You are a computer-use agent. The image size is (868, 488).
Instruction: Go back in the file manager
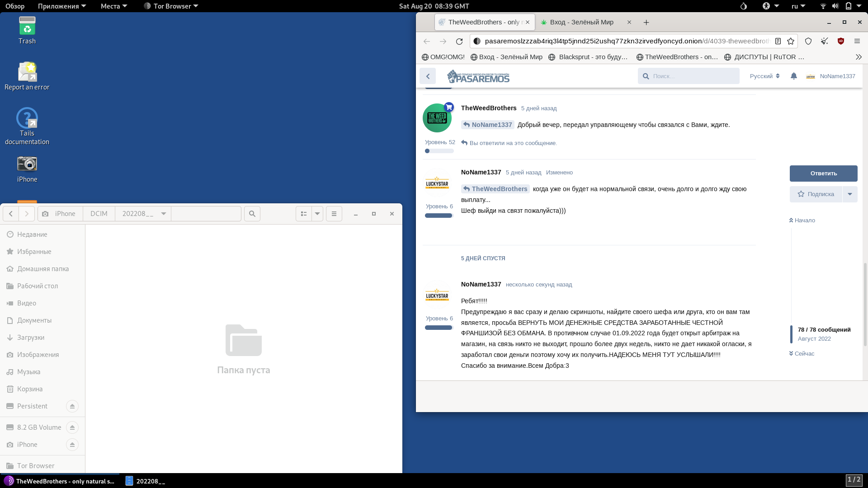click(11, 214)
